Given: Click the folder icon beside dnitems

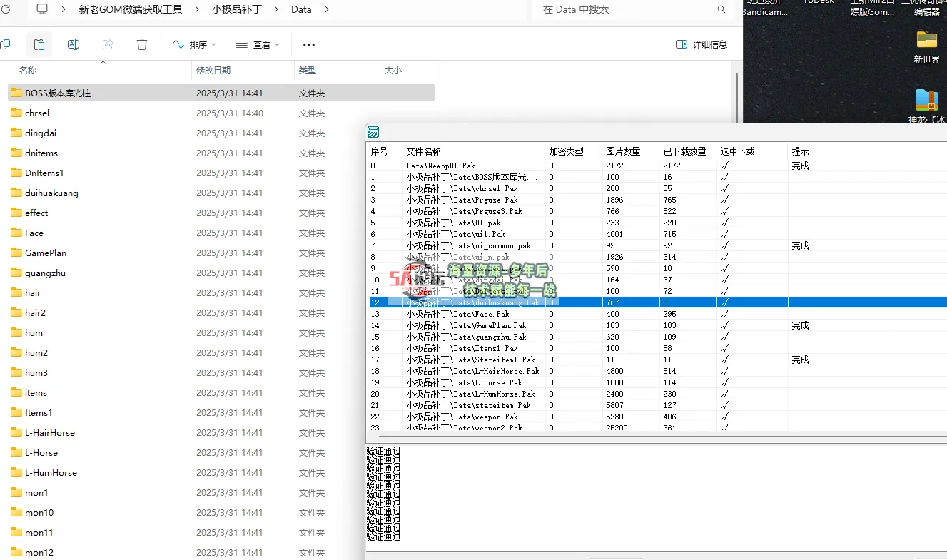Looking at the screenshot, I should (x=16, y=153).
